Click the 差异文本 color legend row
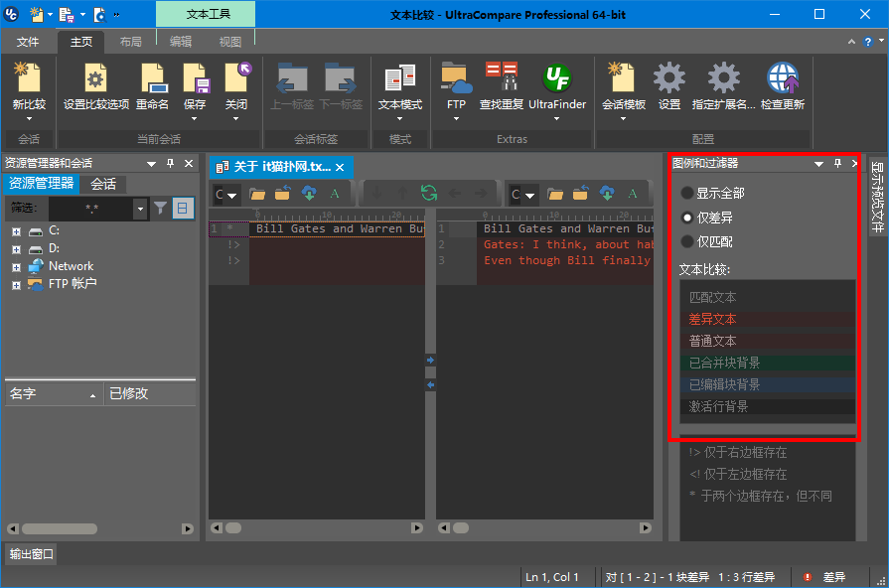Image resolution: width=889 pixels, height=588 pixels. click(x=768, y=319)
